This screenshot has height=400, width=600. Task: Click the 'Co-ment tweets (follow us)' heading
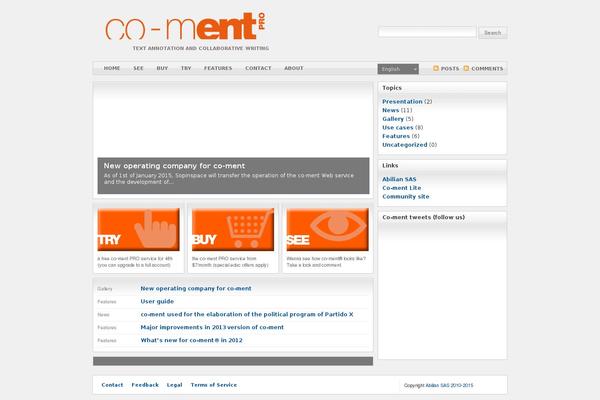click(x=424, y=217)
